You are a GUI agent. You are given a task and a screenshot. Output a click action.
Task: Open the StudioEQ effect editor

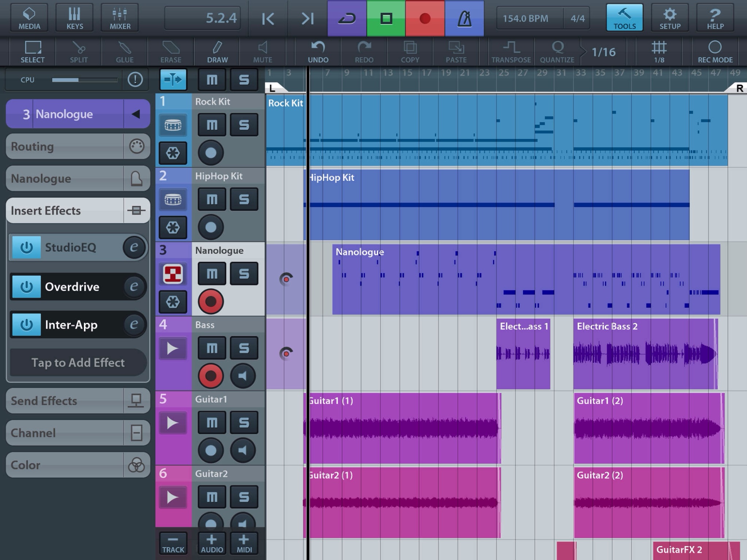pos(133,247)
